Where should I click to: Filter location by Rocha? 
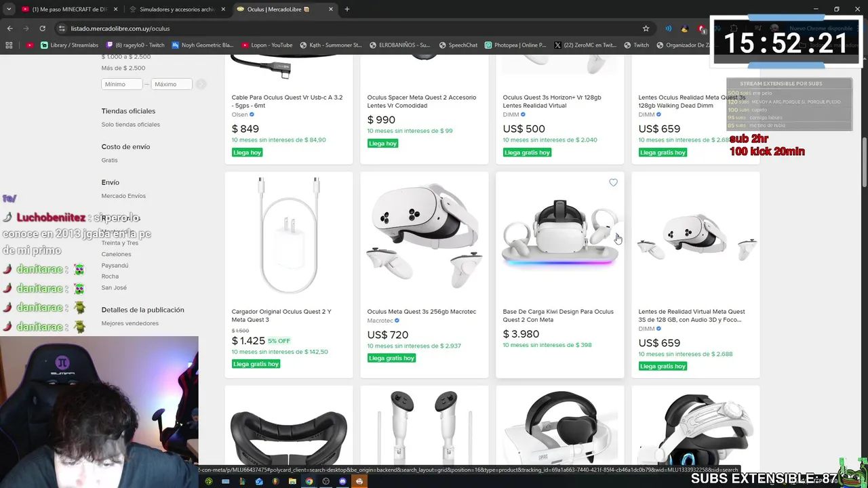(x=110, y=276)
